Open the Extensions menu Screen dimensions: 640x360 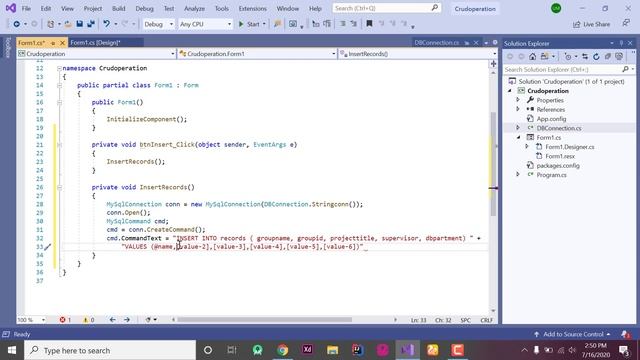[x=252, y=9]
